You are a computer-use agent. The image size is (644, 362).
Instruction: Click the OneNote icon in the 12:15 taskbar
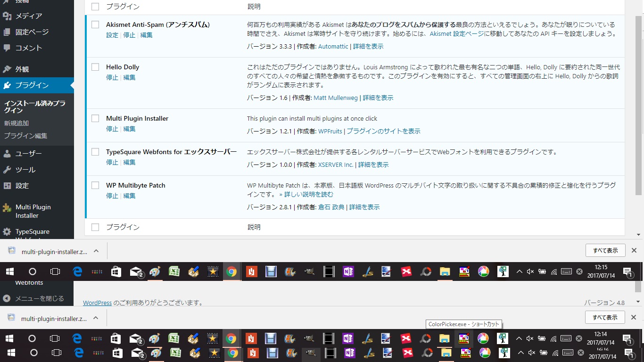348,271
